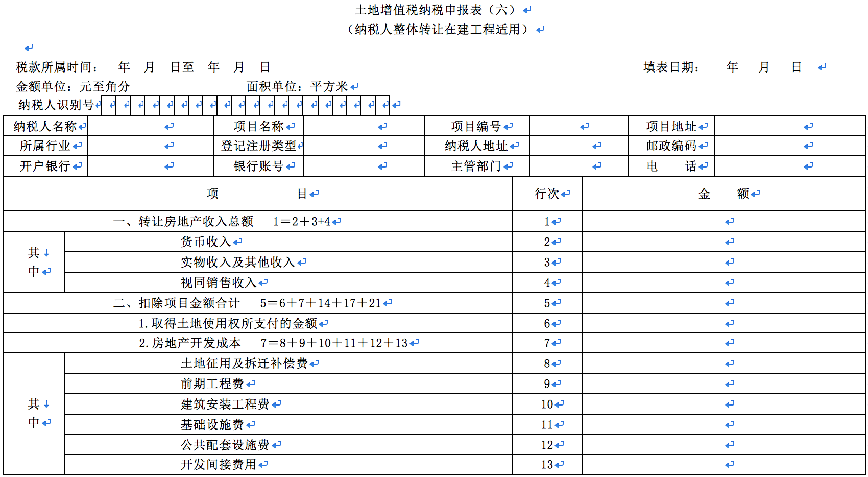
Task: Click the 实物收入及其他收入 row label
Action: [288, 262]
